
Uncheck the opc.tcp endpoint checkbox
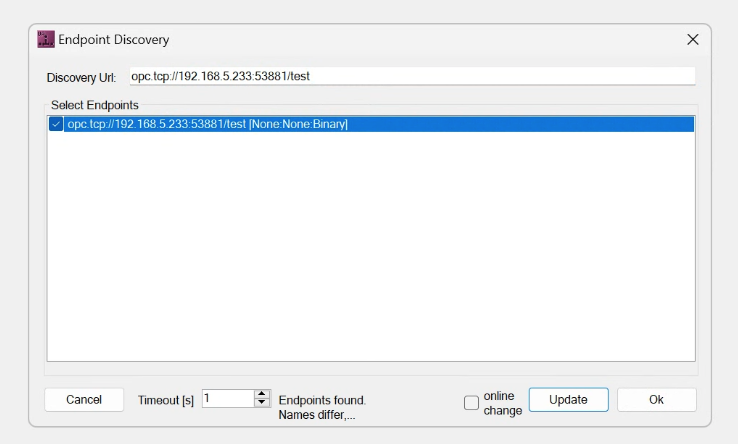point(56,124)
